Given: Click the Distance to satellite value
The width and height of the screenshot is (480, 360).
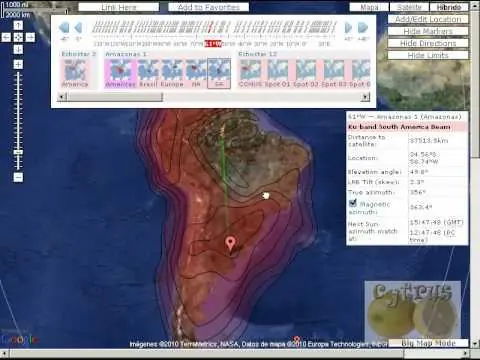Looking at the screenshot, I should (429, 141).
